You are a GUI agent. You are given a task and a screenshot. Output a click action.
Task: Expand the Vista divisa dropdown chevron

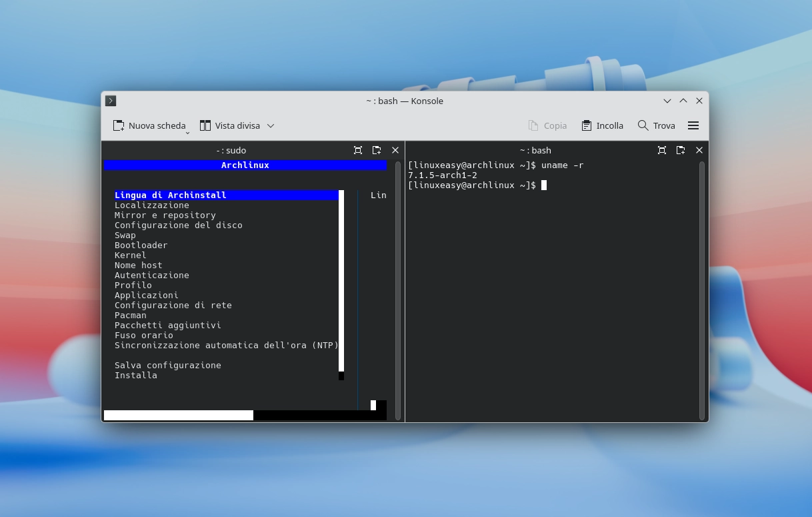(x=271, y=125)
